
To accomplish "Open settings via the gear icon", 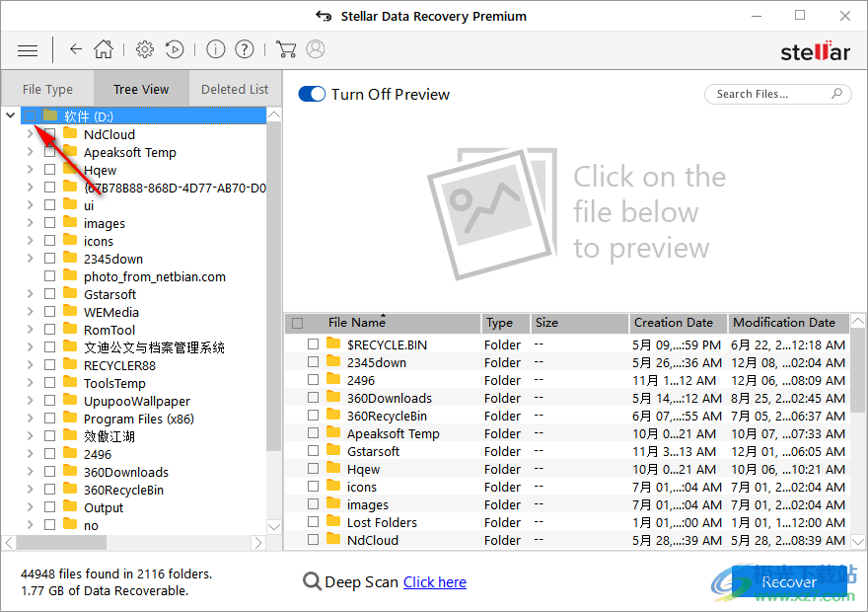I will point(145,49).
